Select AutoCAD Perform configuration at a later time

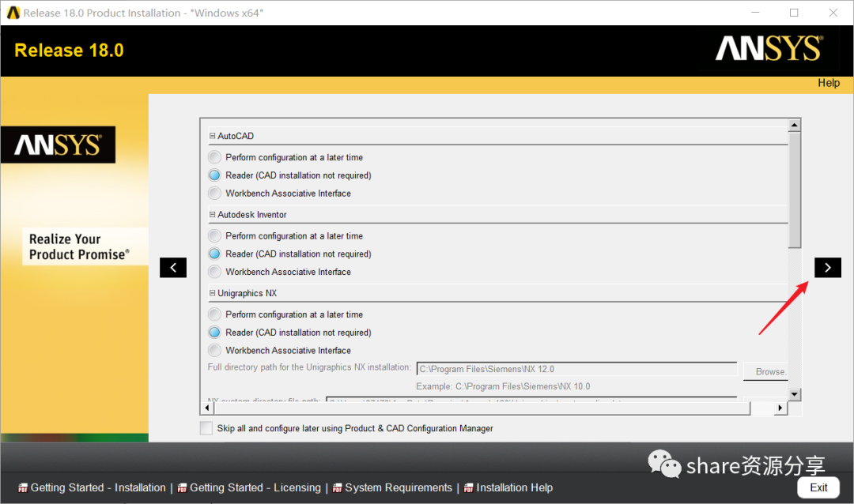(214, 157)
